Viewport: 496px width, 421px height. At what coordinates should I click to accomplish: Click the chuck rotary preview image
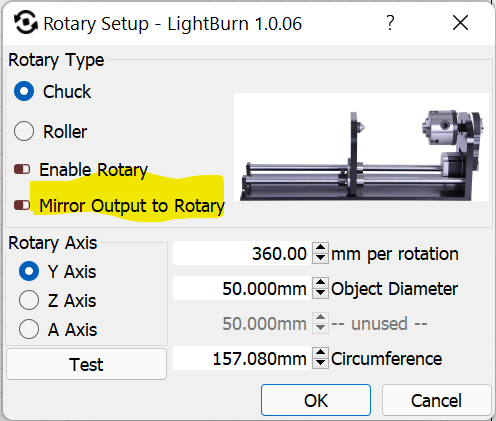[x=361, y=147]
